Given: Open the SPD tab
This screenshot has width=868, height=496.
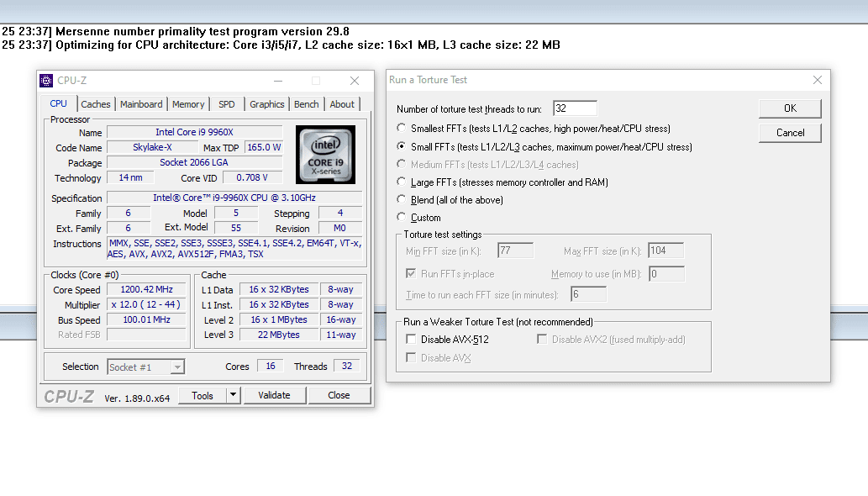Looking at the screenshot, I should 226,104.
